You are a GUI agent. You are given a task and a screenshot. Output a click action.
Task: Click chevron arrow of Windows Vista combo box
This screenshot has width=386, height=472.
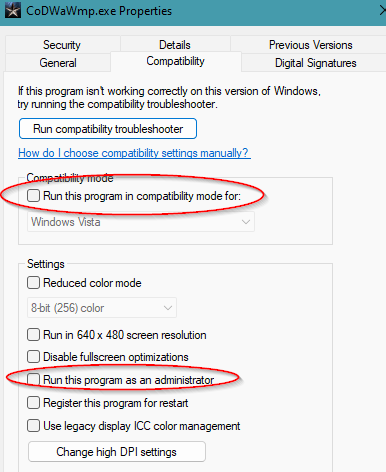246,222
